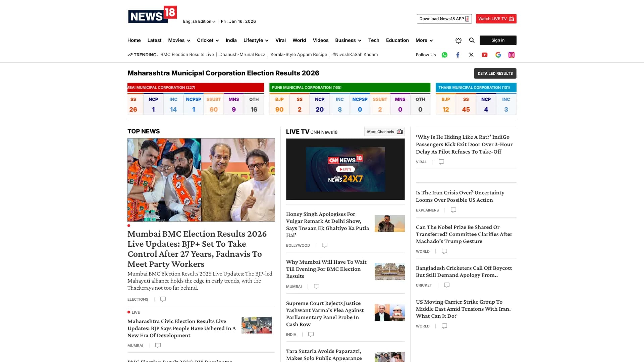Play the CNN News18 live TV stream

pos(345,169)
